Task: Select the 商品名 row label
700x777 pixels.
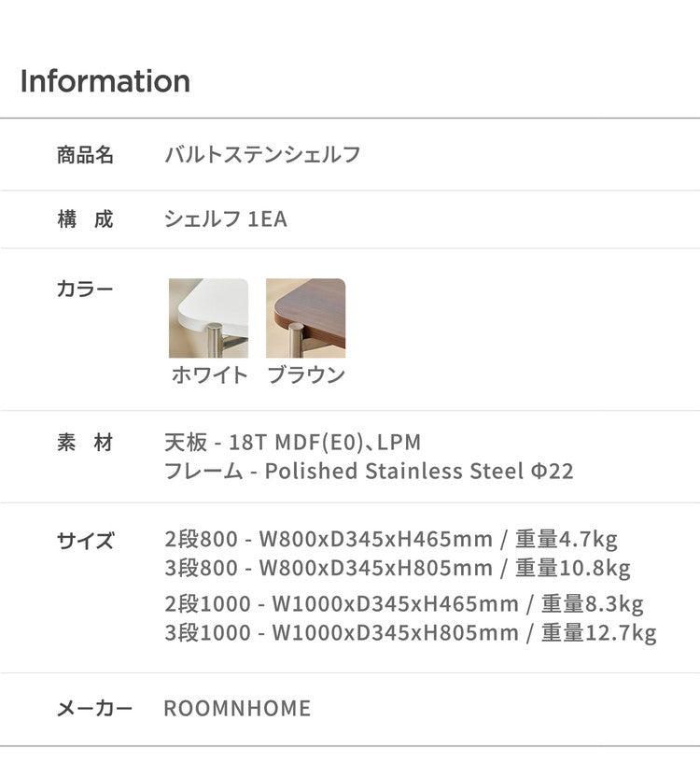Action: pyautogui.click(x=85, y=155)
